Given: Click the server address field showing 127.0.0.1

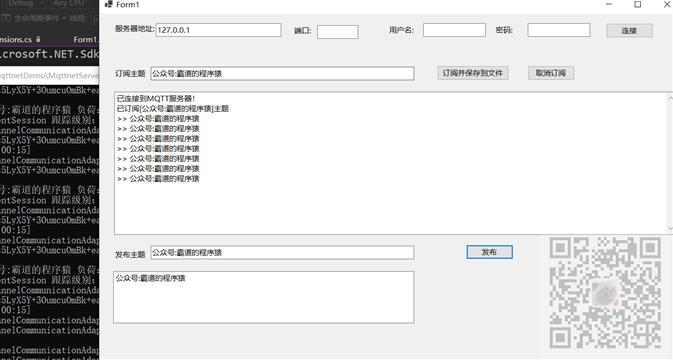Looking at the screenshot, I should [218, 30].
